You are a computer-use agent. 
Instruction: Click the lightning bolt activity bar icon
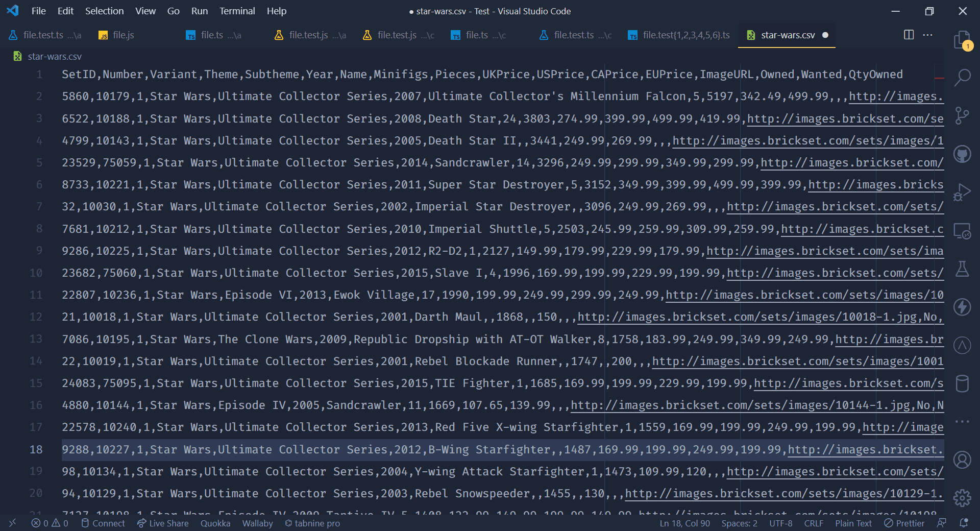962,307
